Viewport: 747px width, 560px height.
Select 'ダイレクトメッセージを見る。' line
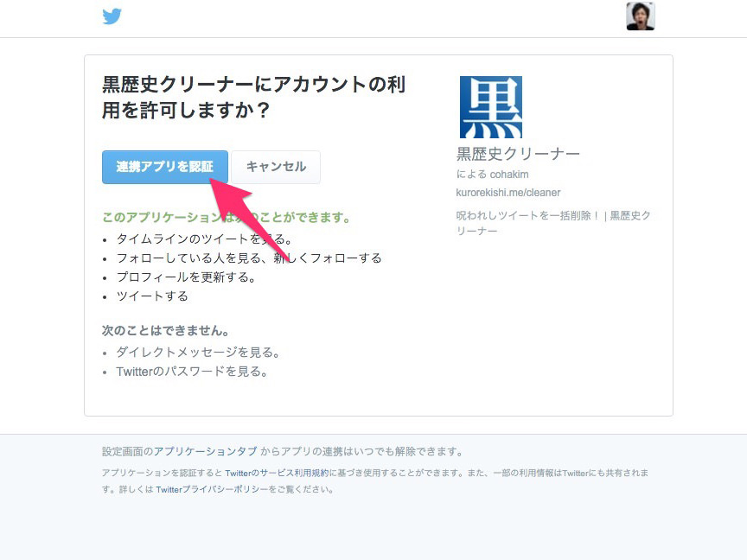pyautogui.click(x=198, y=353)
